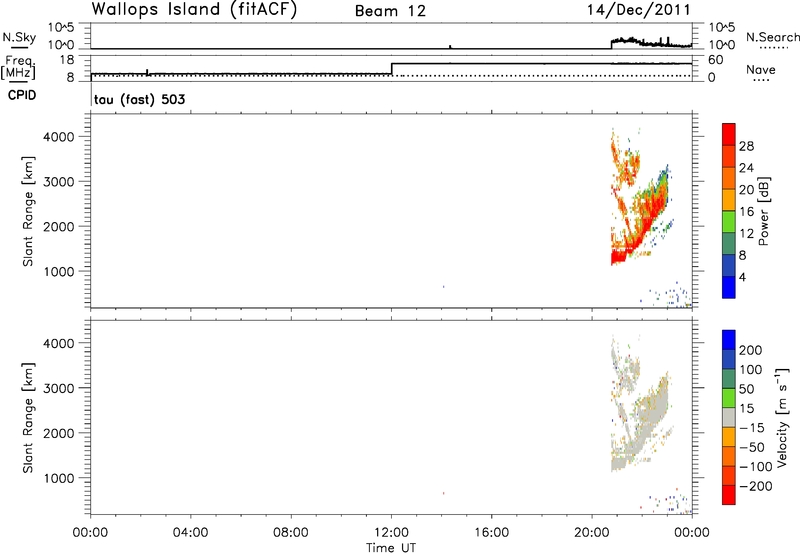Click the 'CPID' row label

(x=22, y=95)
